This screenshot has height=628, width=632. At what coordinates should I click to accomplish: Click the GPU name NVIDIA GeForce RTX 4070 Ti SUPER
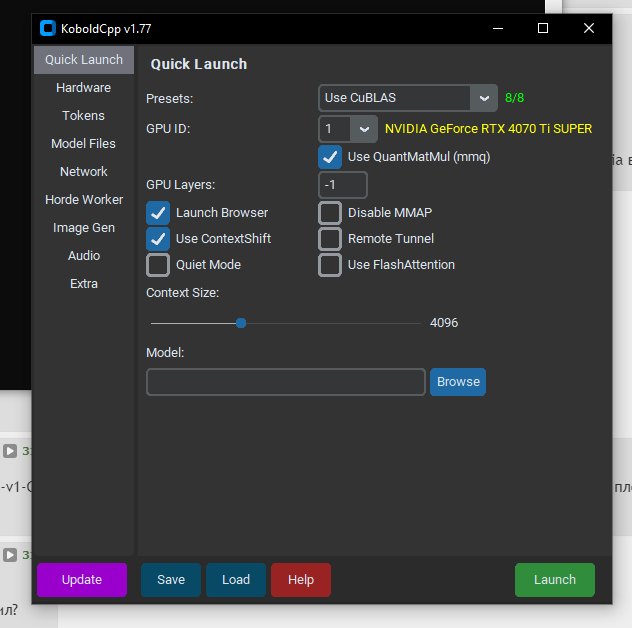coord(488,129)
